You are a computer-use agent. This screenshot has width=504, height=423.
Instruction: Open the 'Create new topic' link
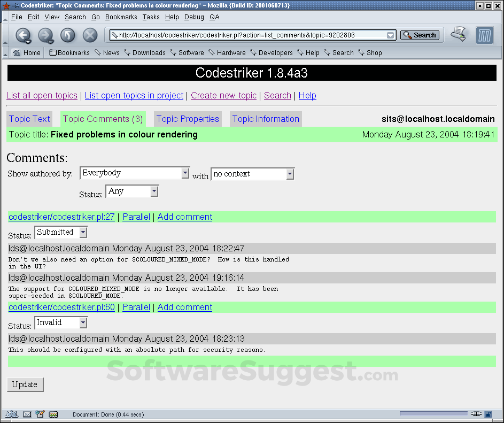223,96
